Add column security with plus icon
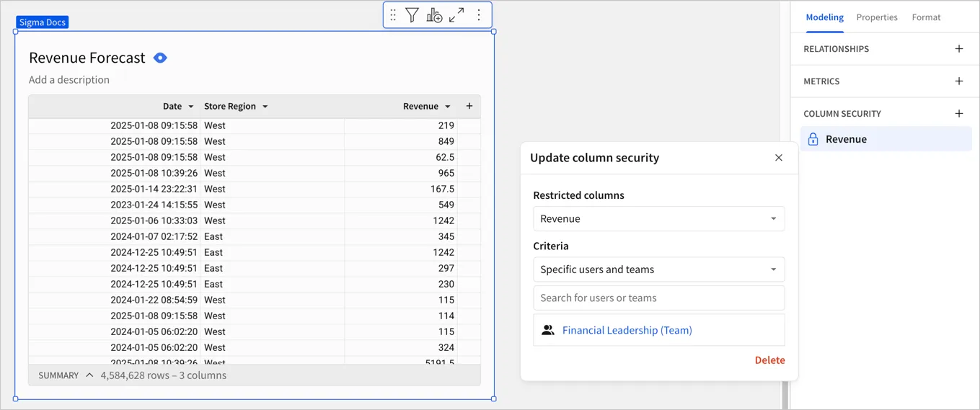The image size is (980, 410). [959, 114]
